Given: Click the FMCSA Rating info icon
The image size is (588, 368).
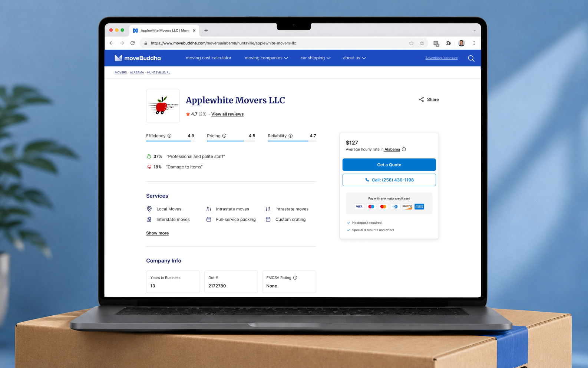Looking at the screenshot, I should [295, 278].
